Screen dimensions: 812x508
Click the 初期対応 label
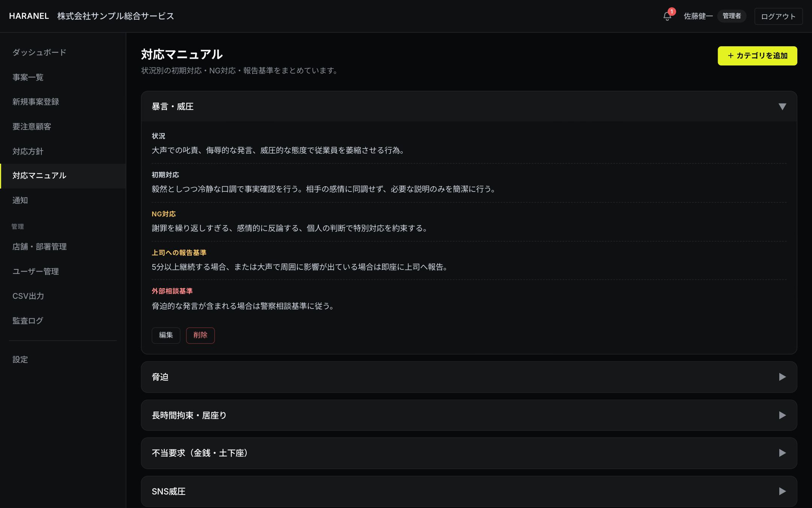click(x=165, y=175)
